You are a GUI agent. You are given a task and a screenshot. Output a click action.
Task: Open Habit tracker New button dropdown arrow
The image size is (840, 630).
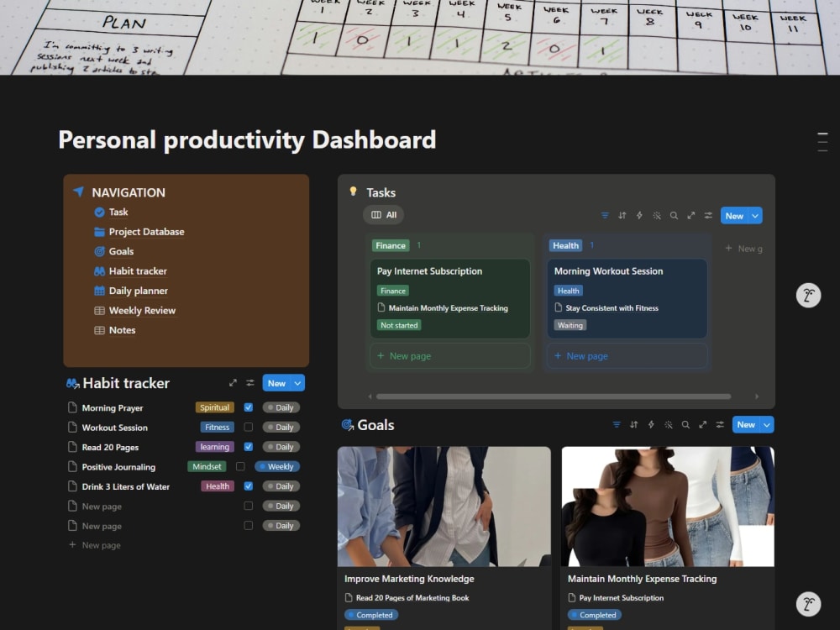[x=297, y=383]
